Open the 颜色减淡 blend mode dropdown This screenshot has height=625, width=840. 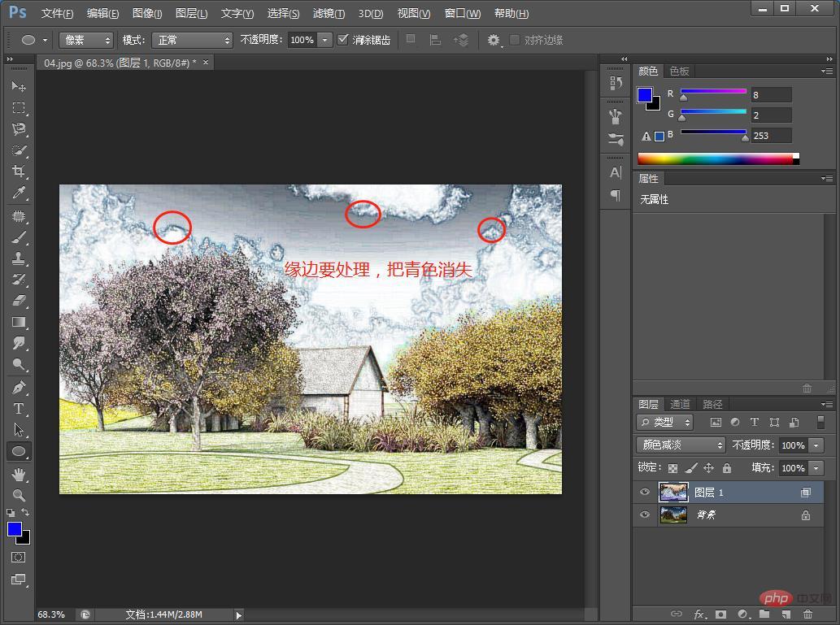[681, 445]
